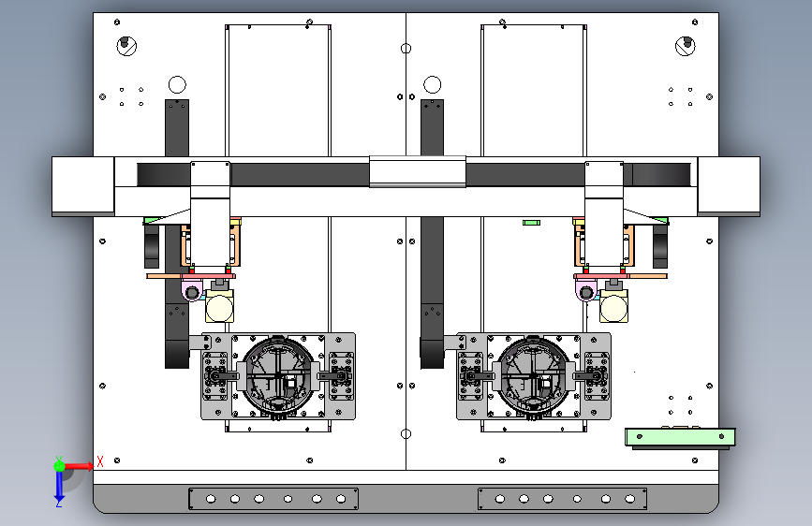The height and width of the screenshot is (526, 812).
Task: Select the center cover plate on the gantry beam
Action: pos(418,171)
